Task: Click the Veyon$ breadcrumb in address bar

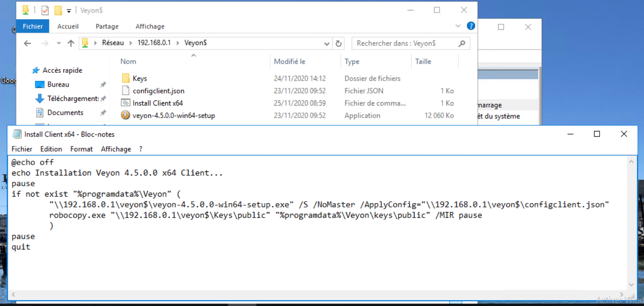Action: (195, 43)
